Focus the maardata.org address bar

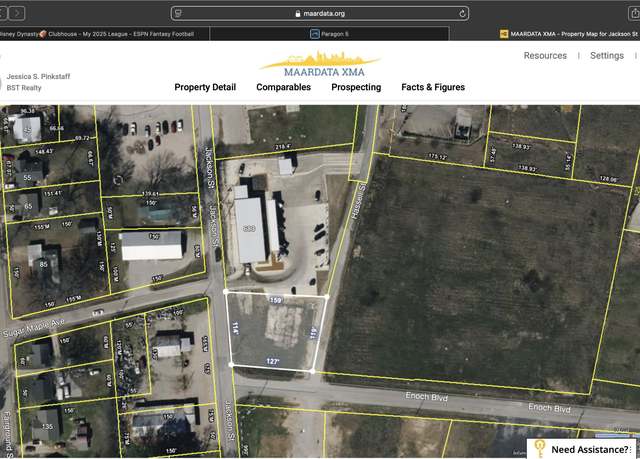(x=320, y=13)
